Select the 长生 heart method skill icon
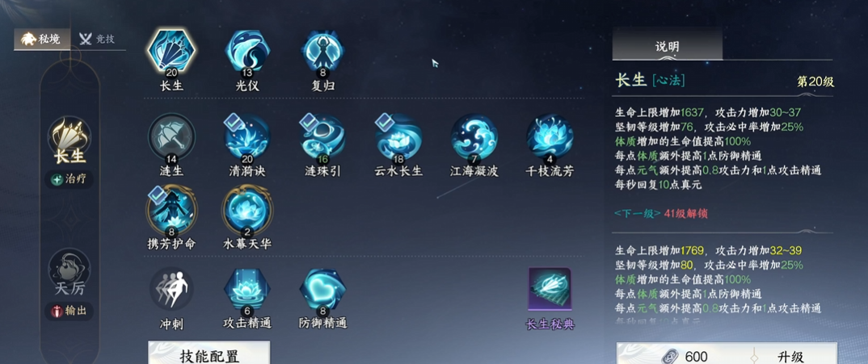 tap(171, 51)
